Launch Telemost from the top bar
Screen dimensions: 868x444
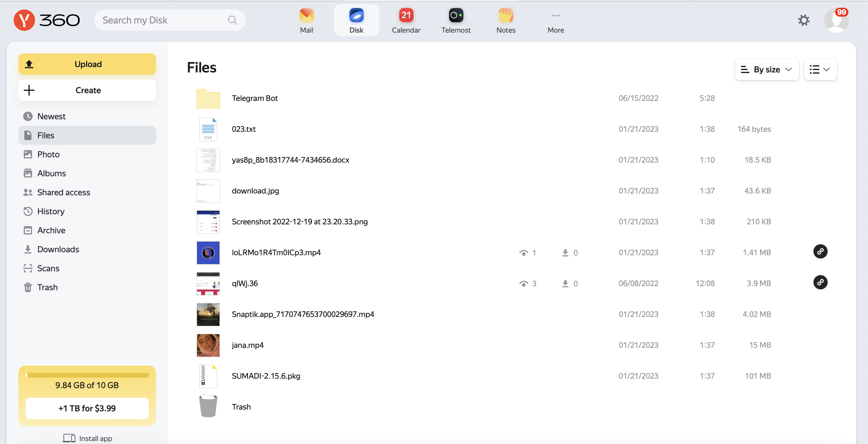click(x=456, y=16)
